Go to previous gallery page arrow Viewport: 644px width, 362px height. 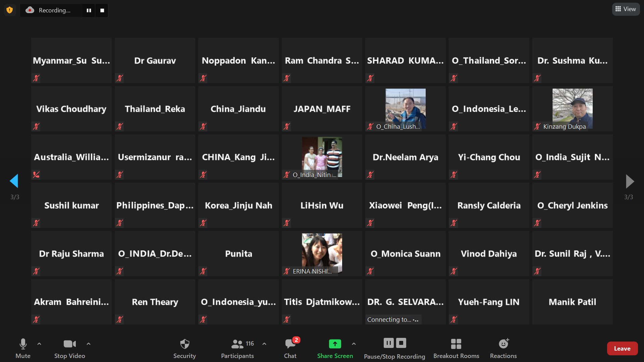(14, 181)
